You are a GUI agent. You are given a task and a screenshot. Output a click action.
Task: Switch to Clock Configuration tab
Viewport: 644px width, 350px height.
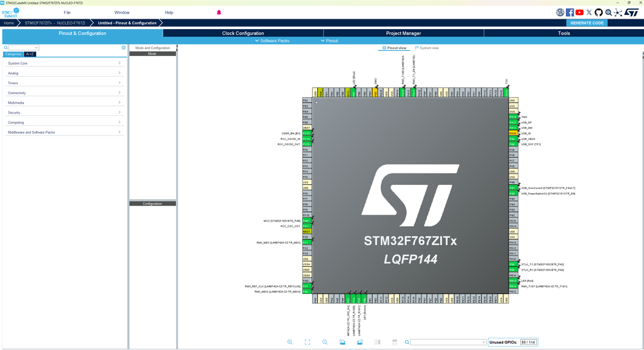tap(243, 34)
